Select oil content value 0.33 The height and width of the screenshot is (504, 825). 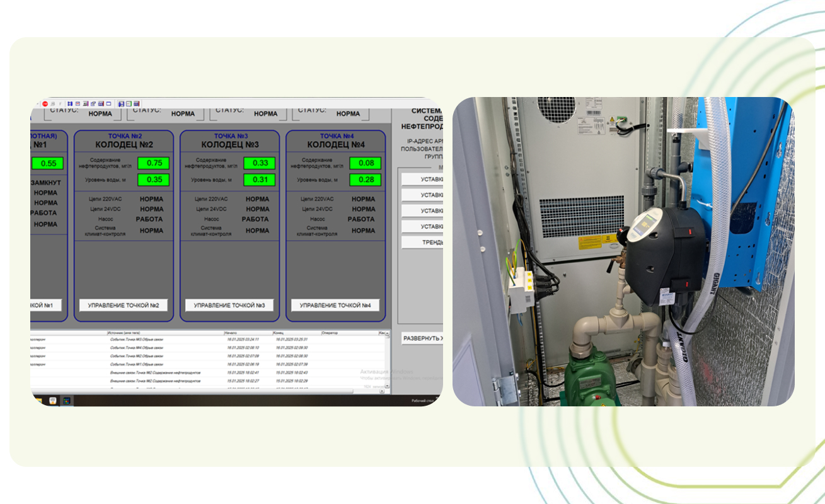tap(260, 163)
